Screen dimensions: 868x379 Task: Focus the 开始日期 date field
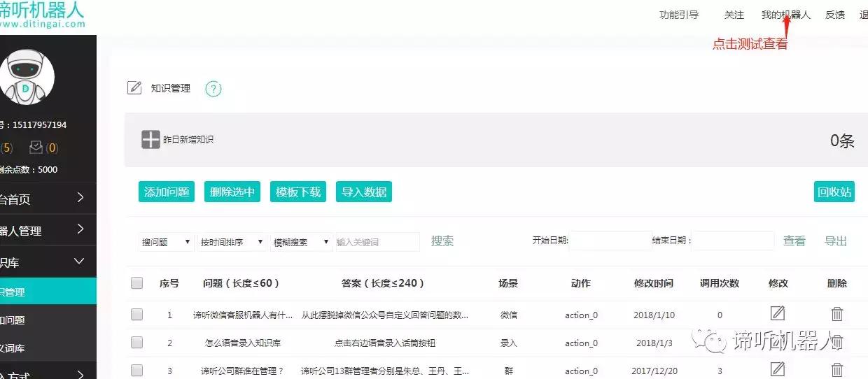pyautogui.click(x=610, y=241)
